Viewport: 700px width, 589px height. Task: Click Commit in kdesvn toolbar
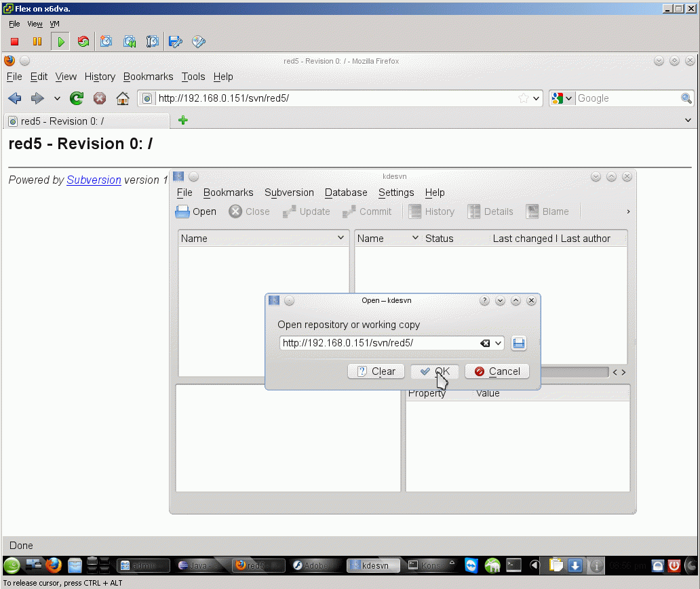[367, 211]
